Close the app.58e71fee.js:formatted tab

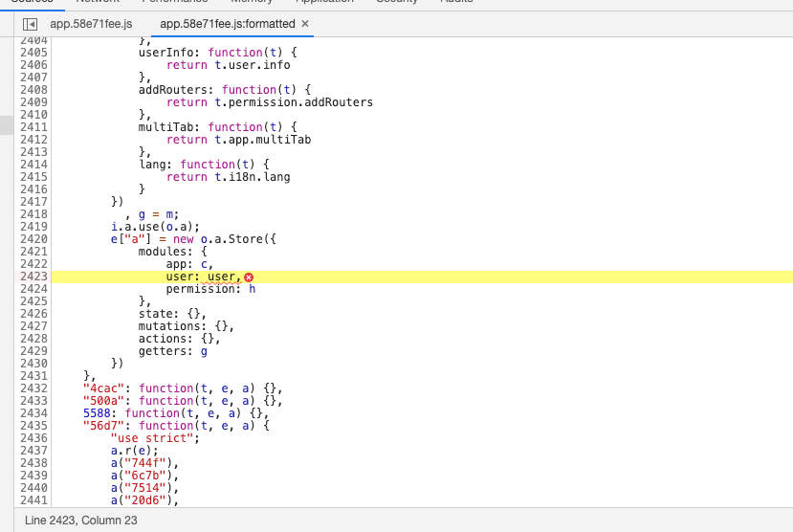coord(305,24)
